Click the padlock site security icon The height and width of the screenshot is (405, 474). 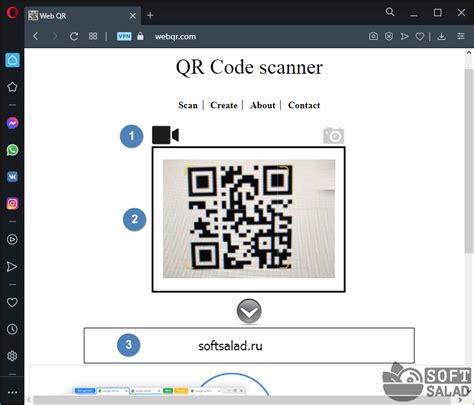coord(140,36)
